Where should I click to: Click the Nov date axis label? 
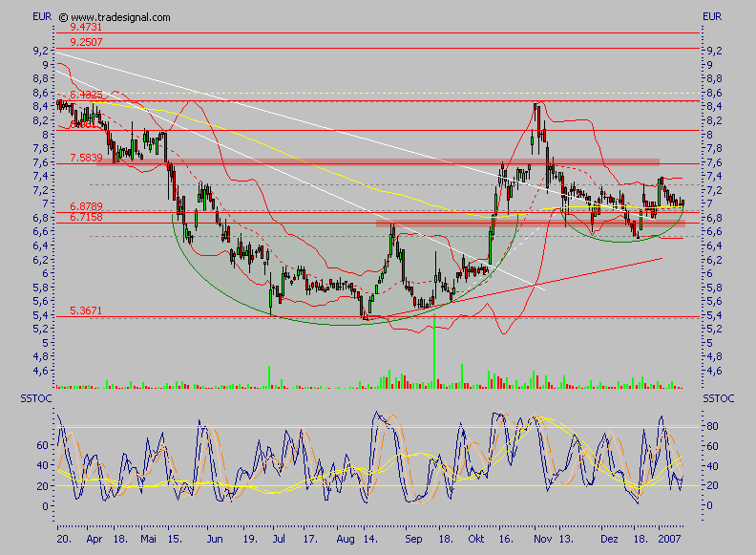542,539
